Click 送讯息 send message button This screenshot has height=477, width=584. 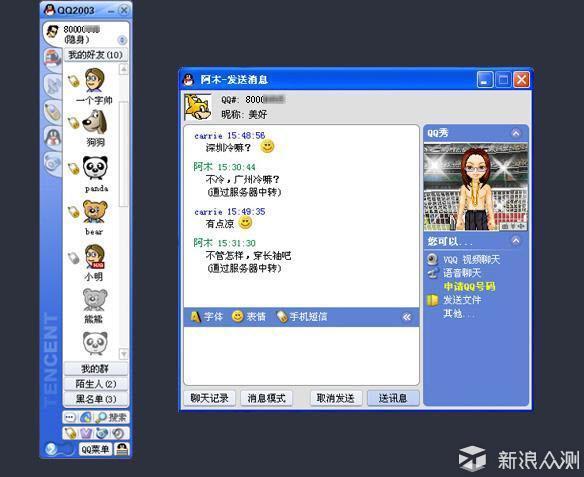pos(393,398)
